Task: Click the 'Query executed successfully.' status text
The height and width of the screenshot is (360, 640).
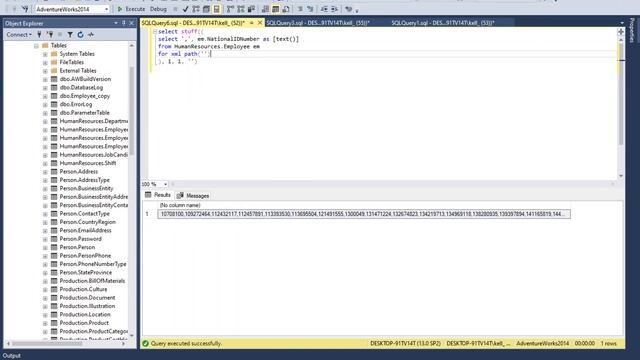Action: 186,344
